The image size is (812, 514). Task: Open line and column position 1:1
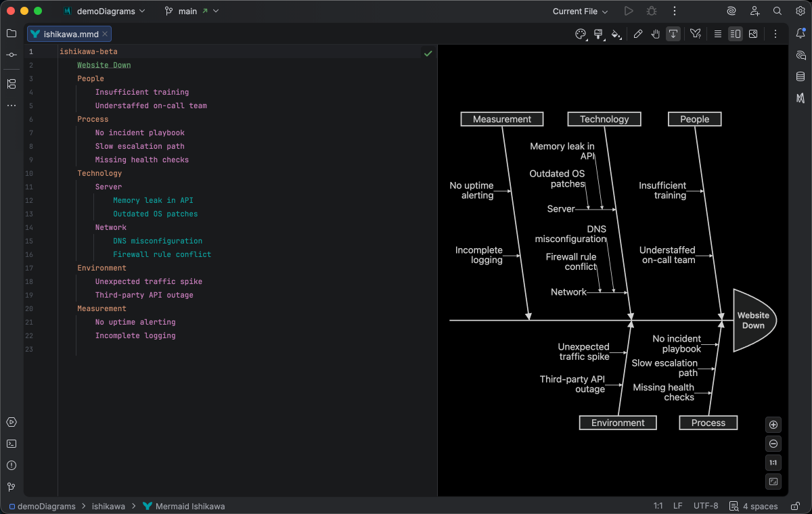tap(658, 506)
